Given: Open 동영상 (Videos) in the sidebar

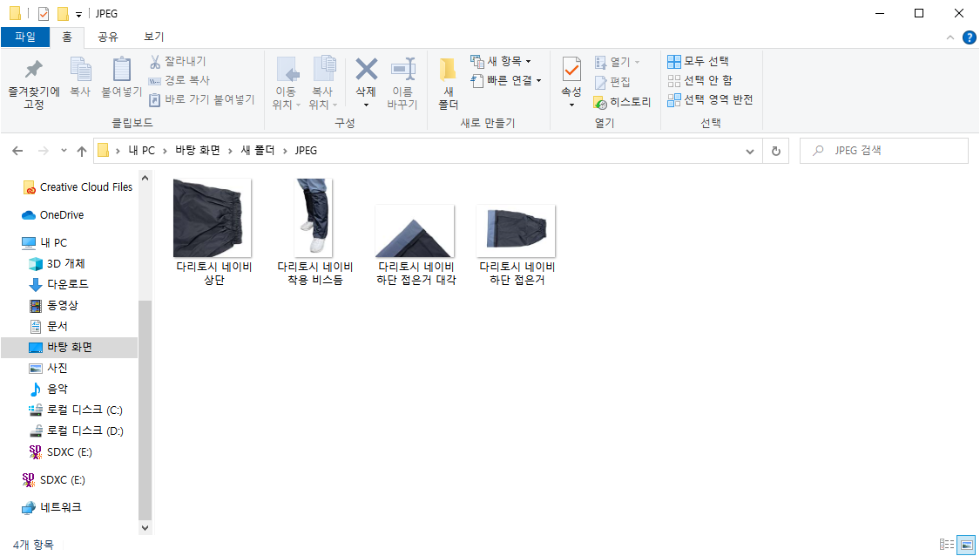Looking at the screenshot, I should tap(54, 305).
